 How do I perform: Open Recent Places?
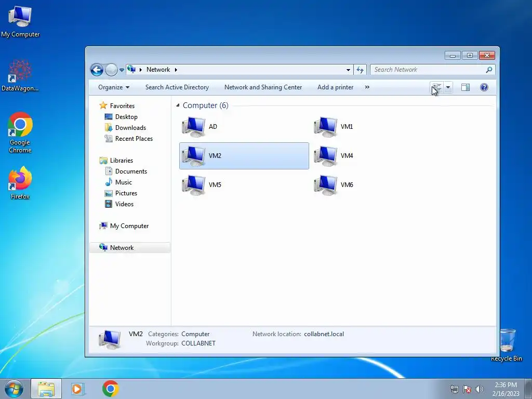pos(134,138)
